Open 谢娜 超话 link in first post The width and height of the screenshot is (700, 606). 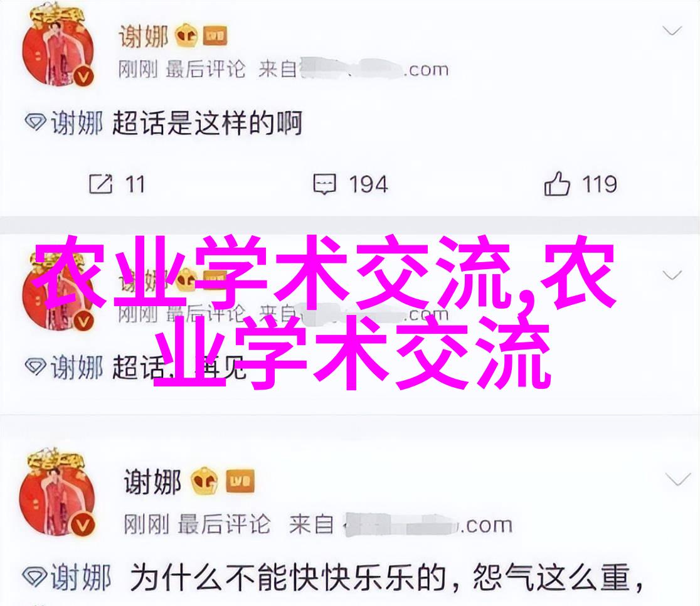[77, 123]
